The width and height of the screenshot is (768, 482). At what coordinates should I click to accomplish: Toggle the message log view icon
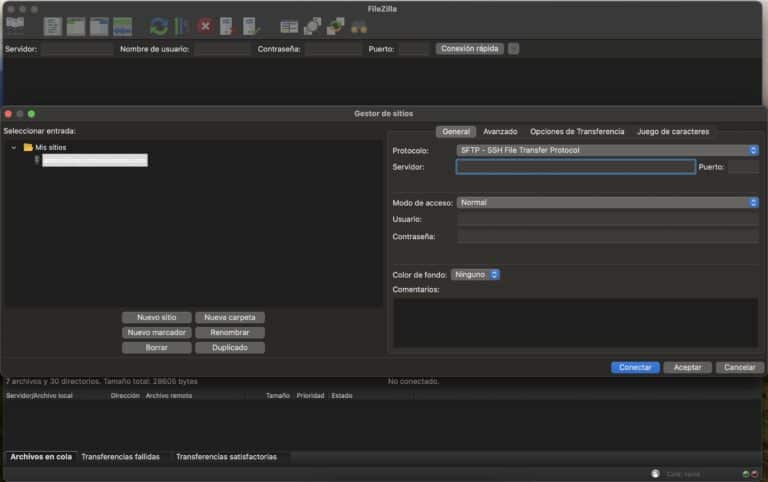pos(52,26)
